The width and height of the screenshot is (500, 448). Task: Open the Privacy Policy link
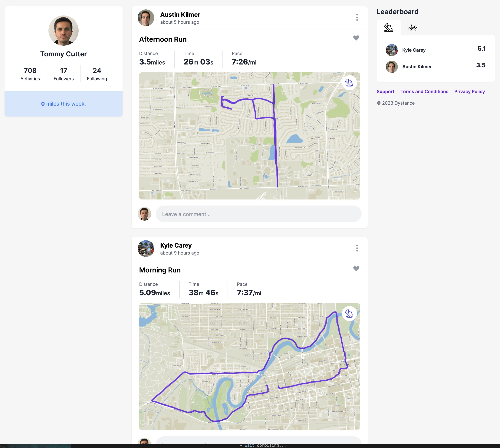[469, 92]
